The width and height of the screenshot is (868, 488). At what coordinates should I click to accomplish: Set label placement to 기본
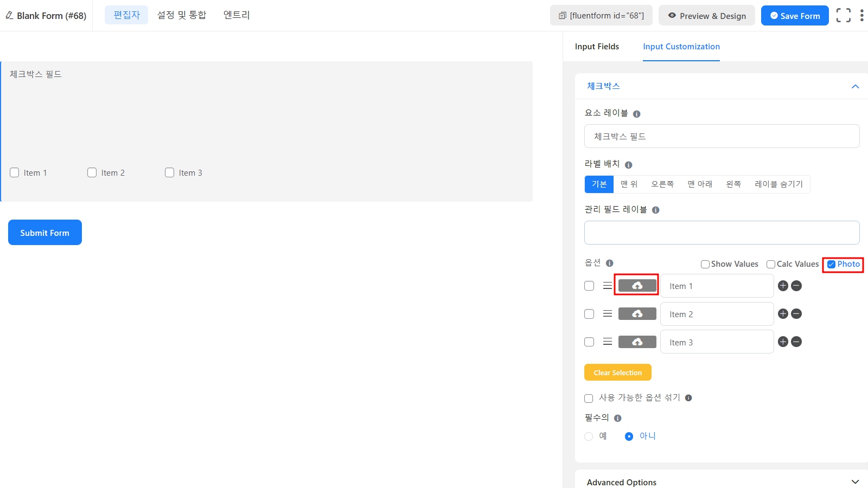coord(599,184)
